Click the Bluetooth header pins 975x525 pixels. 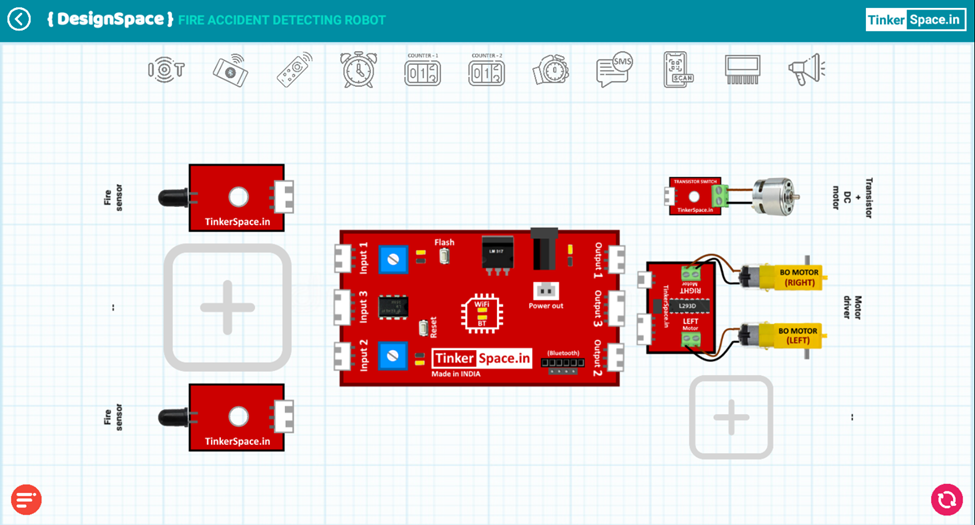[563, 363]
